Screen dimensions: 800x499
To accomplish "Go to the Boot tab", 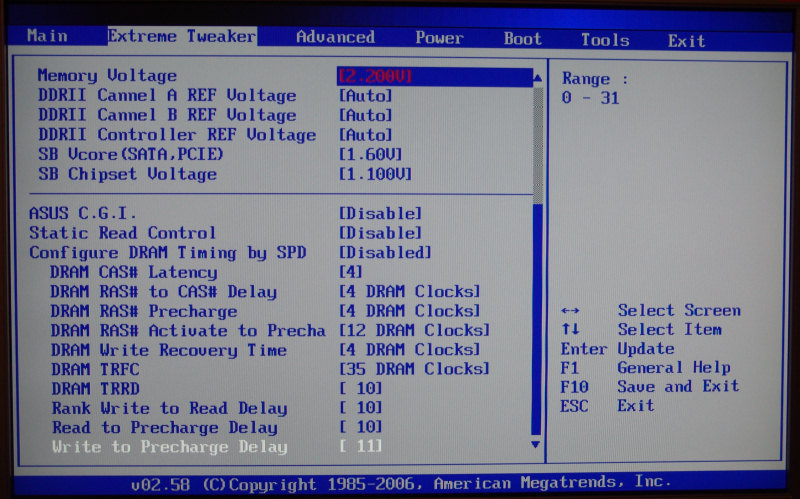I will [522, 39].
